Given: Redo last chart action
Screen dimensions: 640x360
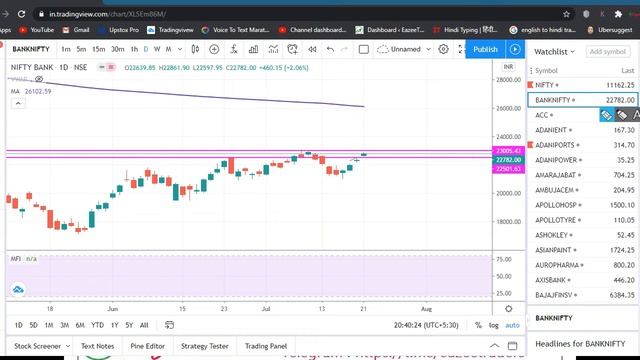Looking at the screenshot, I should pyautogui.click(x=344, y=49).
